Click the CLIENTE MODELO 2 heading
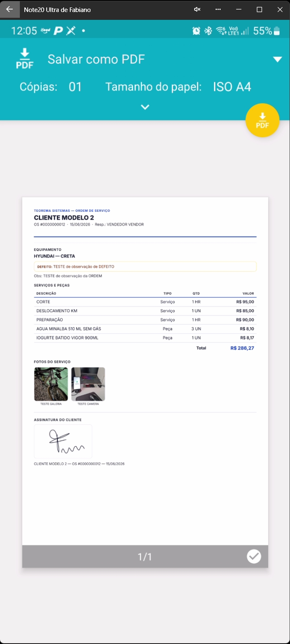The width and height of the screenshot is (290, 644). tap(64, 218)
